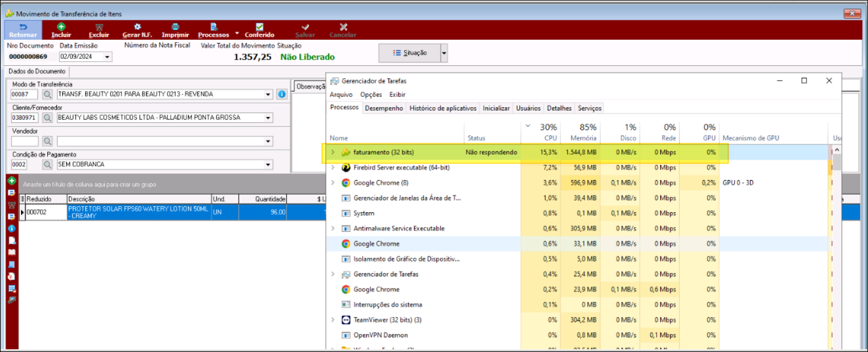This screenshot has width=868, height=352.
Task: Open the Arquivo menu in Gerenciador de Tarefas
Action: (x=341, y=94)
